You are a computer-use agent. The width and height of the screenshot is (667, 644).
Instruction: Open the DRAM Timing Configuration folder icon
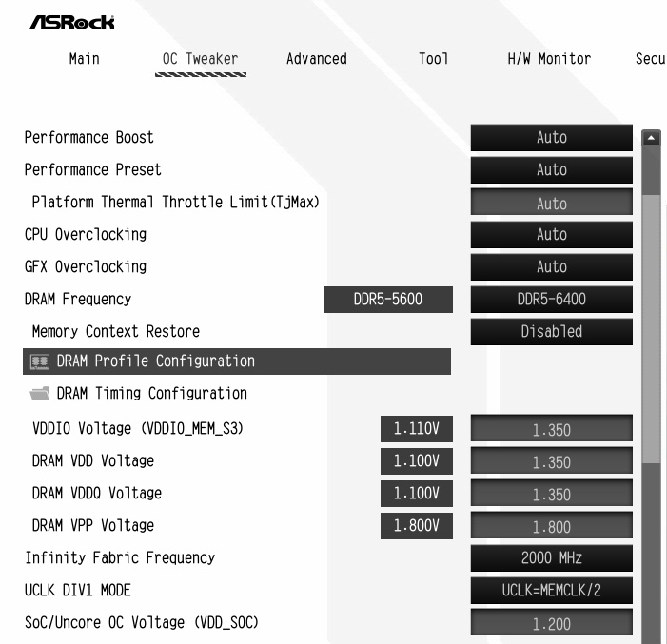[40, 394]
